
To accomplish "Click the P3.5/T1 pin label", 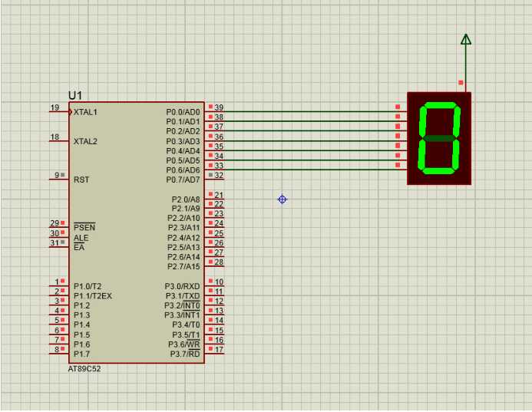I will click(x=186, y=335).
